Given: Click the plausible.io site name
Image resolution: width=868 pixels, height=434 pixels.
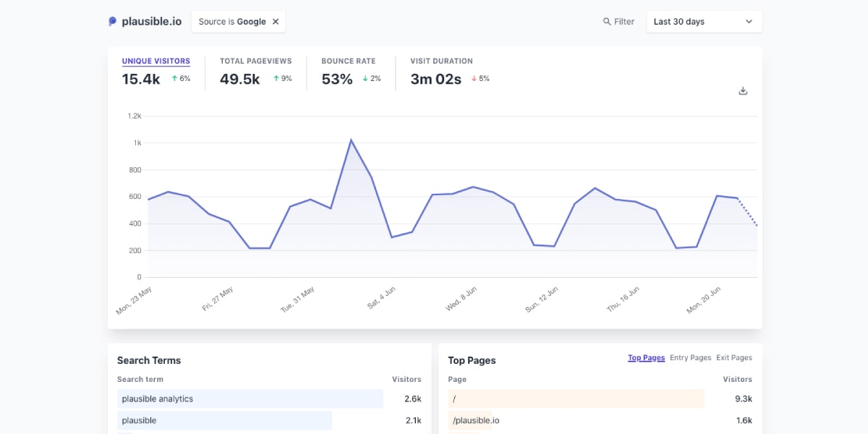Looking at the screenshot, I should [x=152, y=22].
